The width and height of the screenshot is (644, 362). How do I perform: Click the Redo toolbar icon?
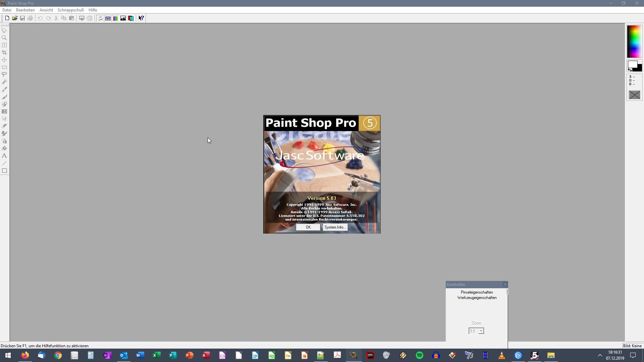pyautogui.click(x=48, y=18)
